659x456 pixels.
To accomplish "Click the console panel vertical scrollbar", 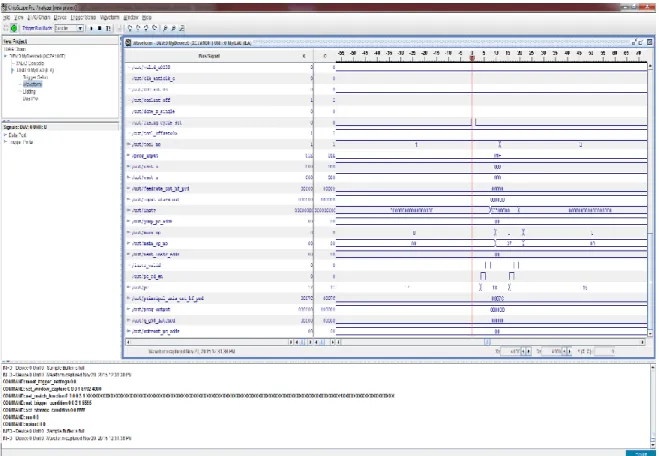I will [x=654, y=406].
